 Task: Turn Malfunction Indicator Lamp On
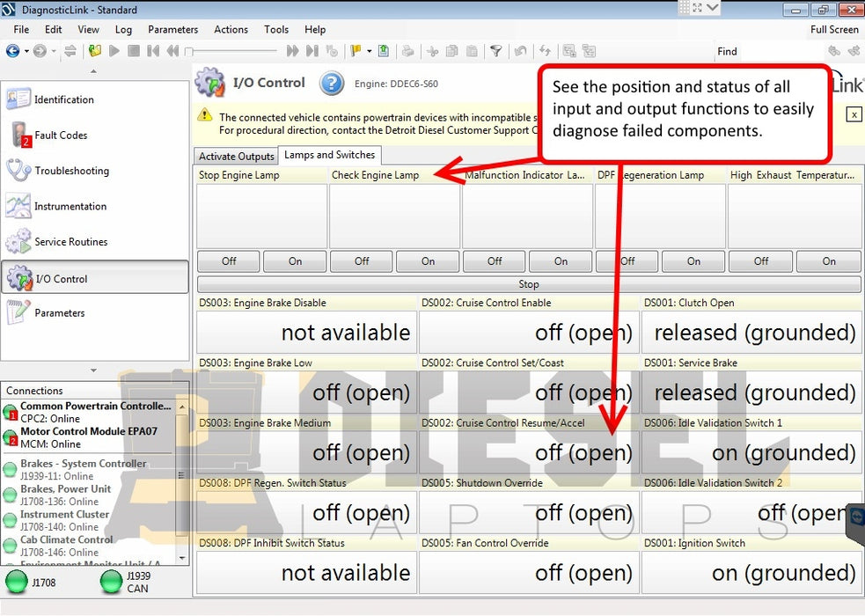point(561,260)
